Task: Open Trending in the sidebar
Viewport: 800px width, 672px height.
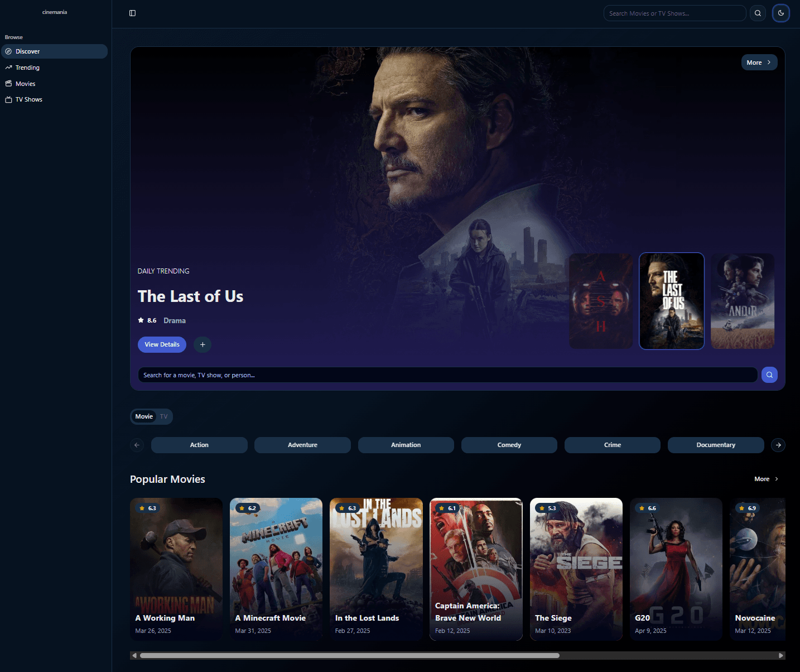Action: click(54, 68)
